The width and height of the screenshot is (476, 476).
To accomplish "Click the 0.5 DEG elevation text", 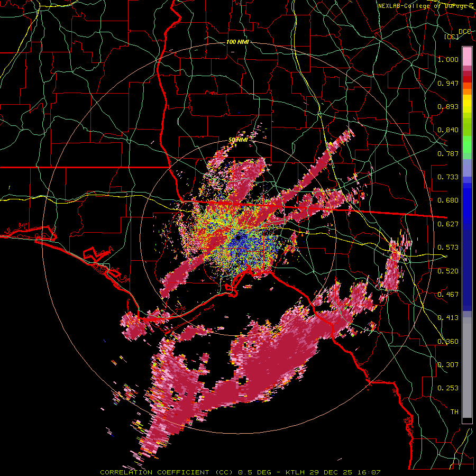I will 255,472.
